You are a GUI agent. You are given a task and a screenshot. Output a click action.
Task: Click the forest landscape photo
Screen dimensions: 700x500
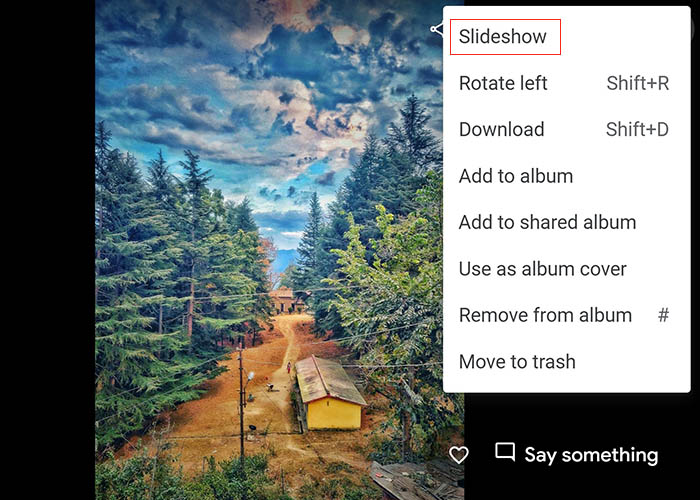click(269, 250)
